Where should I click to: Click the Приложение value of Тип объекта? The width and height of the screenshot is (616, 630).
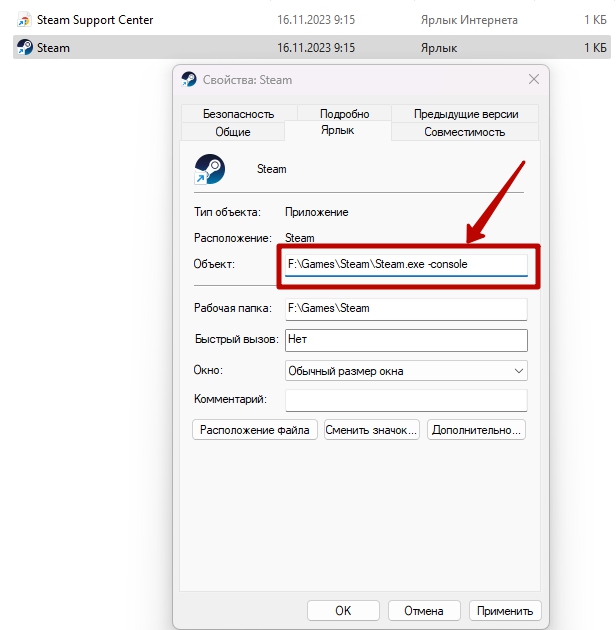[x=317, y=212]
